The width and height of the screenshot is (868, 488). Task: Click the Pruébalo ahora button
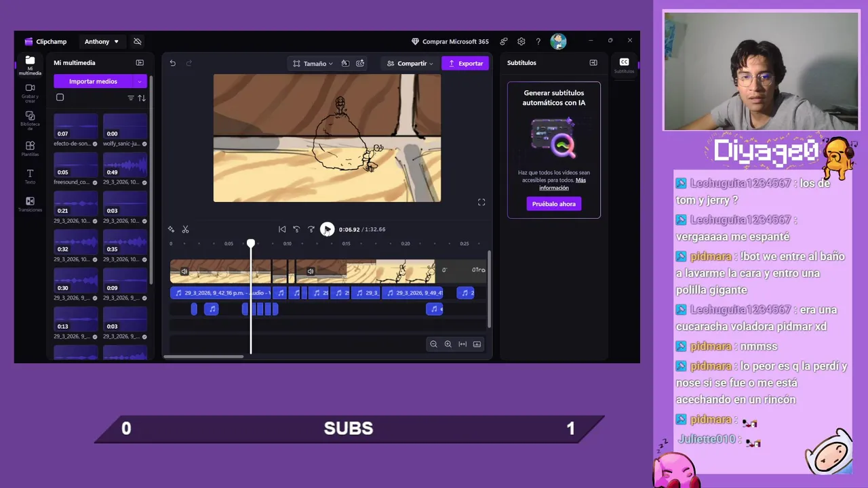554,203
